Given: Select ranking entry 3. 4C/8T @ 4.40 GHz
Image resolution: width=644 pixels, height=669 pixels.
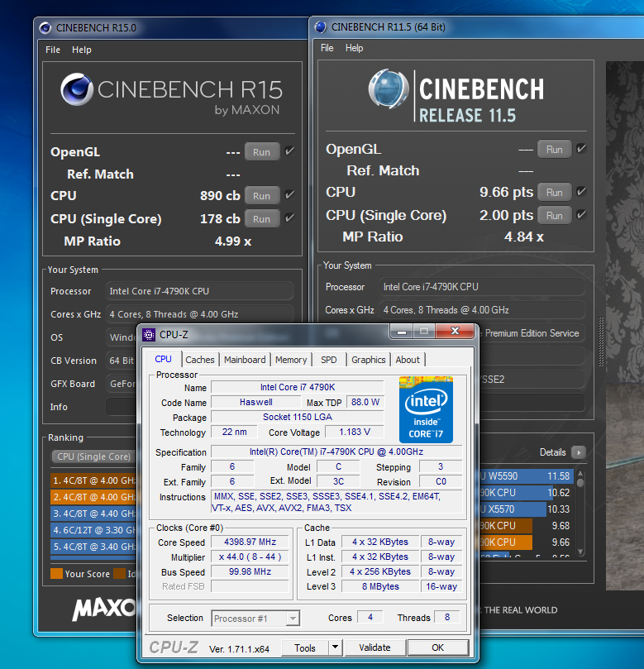Looking at the screenshot, I should coord(93,514).
